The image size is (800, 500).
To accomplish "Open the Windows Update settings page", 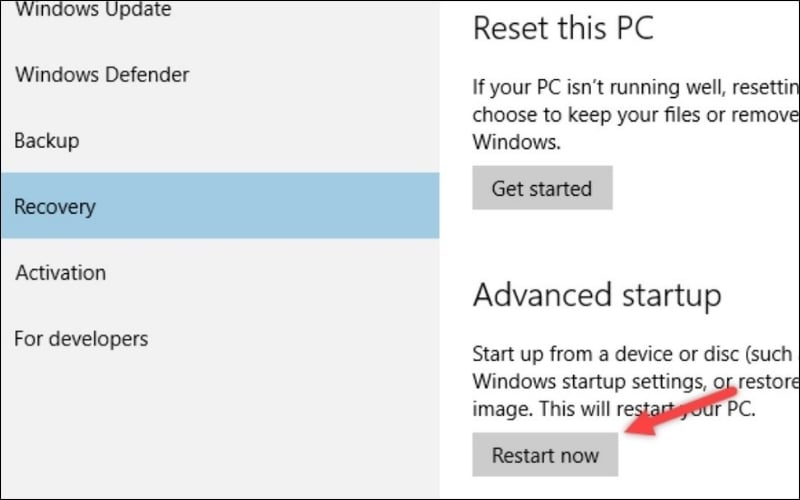I will click(x=94, y=11).
